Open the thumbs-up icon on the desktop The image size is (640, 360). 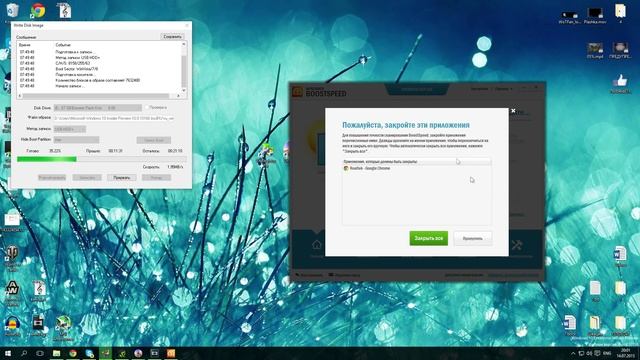(x=621, y=80)
